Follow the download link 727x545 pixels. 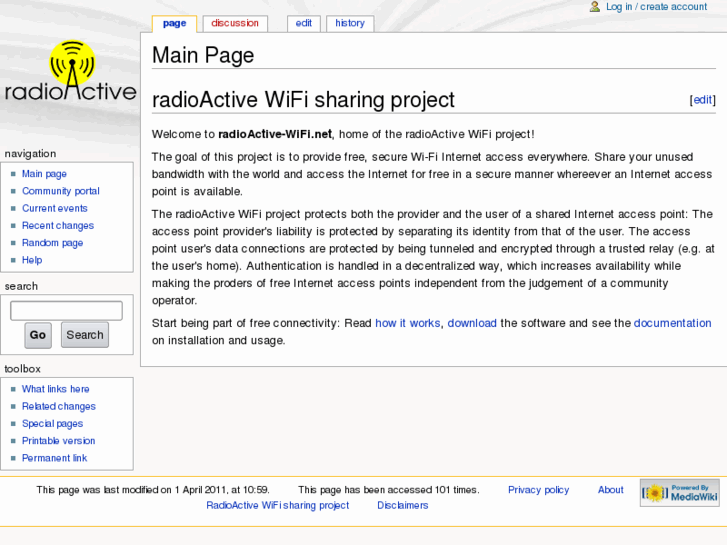click(x=472, y=323)
